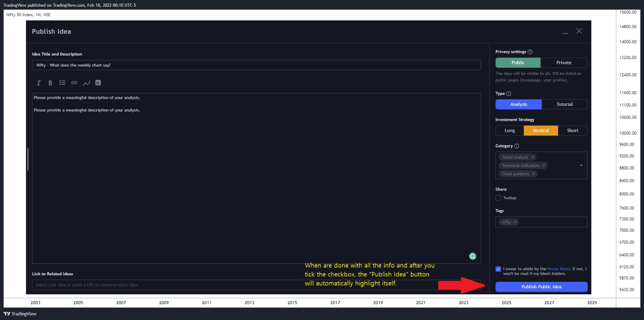
Task: Remove the nifty tag
Action: (x=515, y=222)
